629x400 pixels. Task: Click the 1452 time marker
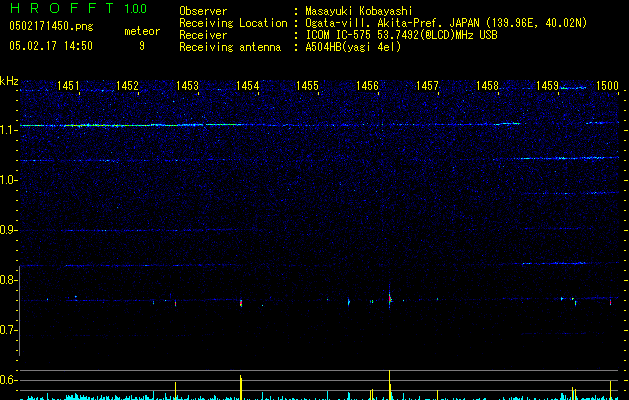click(x=127, y=86)
